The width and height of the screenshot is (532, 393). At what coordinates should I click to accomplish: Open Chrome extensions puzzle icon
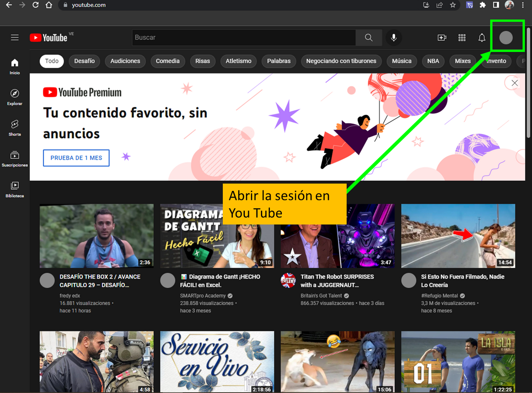[x=483, y=5]
